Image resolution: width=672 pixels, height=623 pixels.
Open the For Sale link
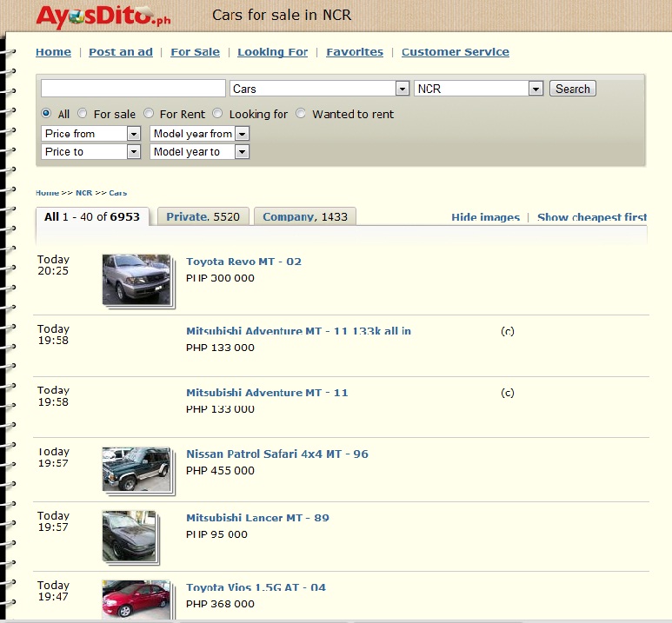[195, 52]
